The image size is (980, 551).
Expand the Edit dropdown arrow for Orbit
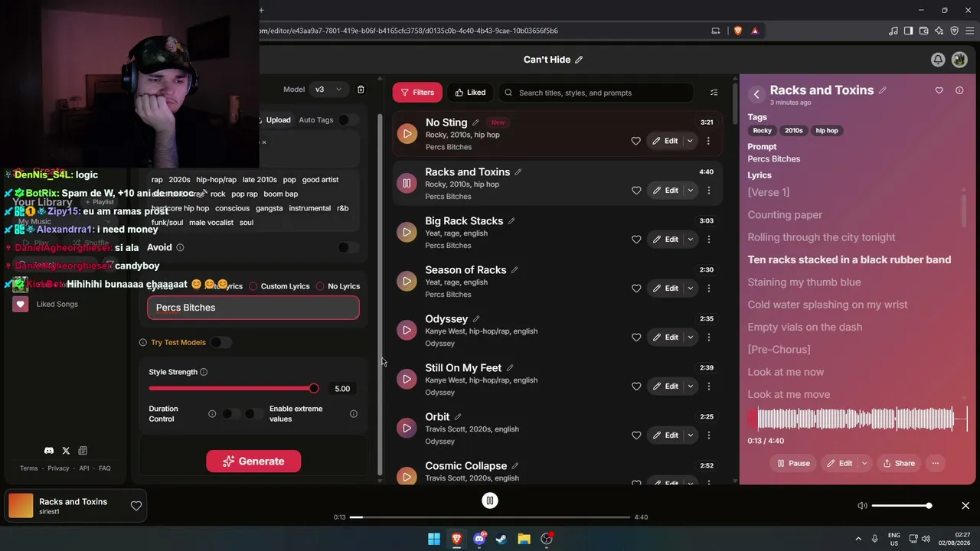690,435
